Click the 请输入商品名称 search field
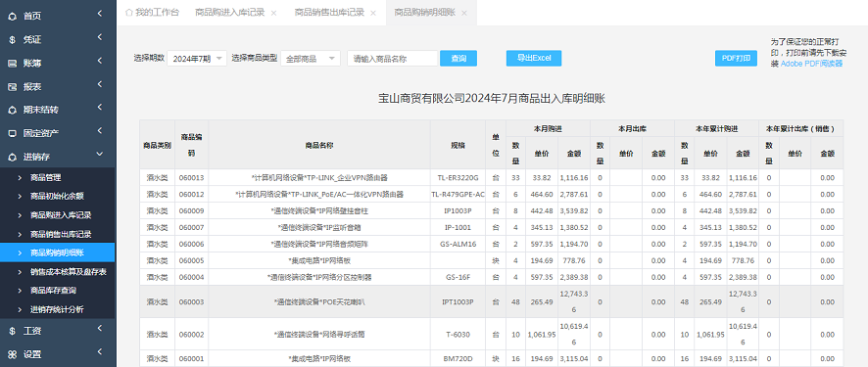Image resolution: width=868 pixels, height=367 pixels. (x=393, y=59)
